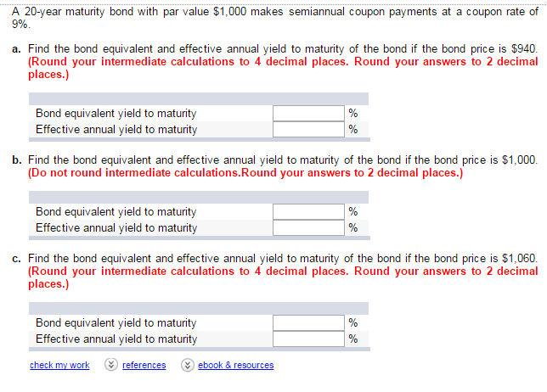Click part b 'Bond equivalent yield to maturity' label

[x=116, y=212]
